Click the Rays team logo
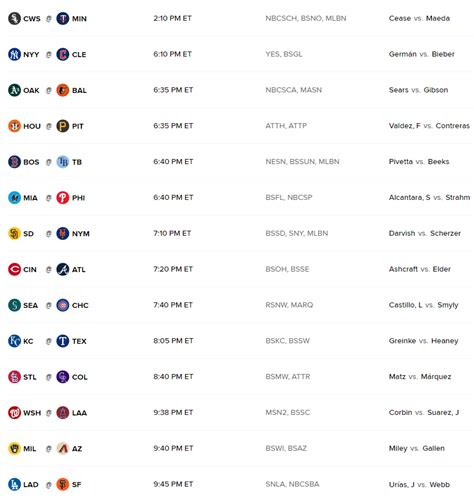 point(63,162)
